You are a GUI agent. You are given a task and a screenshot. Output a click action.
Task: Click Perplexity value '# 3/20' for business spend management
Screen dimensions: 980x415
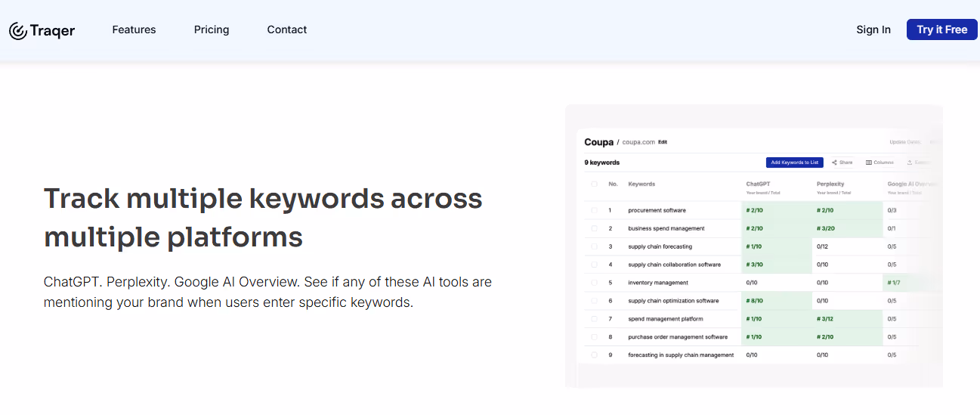pyautogui.click(x=825, y=228)
